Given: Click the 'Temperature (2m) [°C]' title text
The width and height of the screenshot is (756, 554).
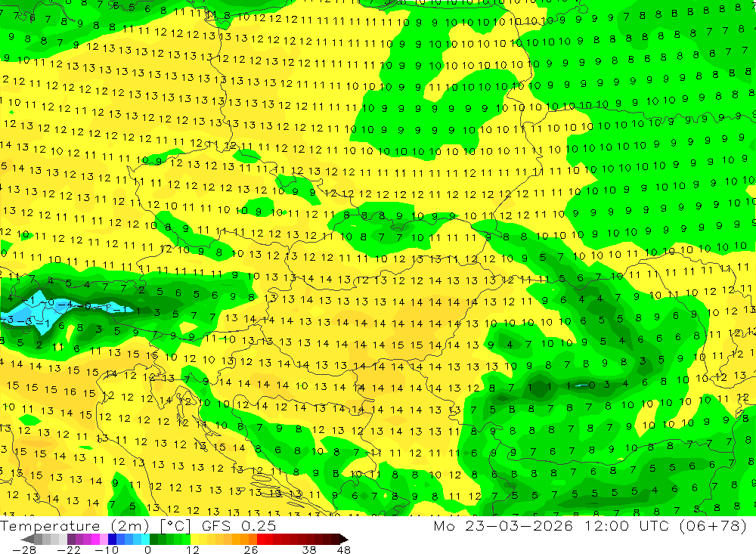Looking at the screenshot, I should point(95,525).
